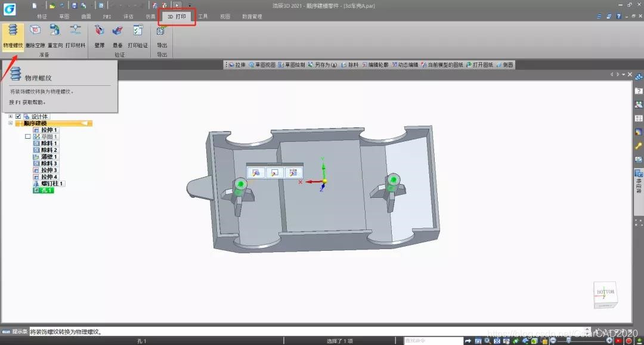Click the fit view icon in status bar

click(497, 341)
